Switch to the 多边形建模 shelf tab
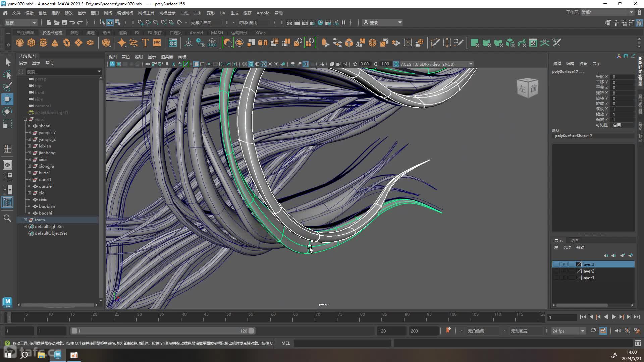The width and height of the screenshot is (644, 362). tap(52, 33)
